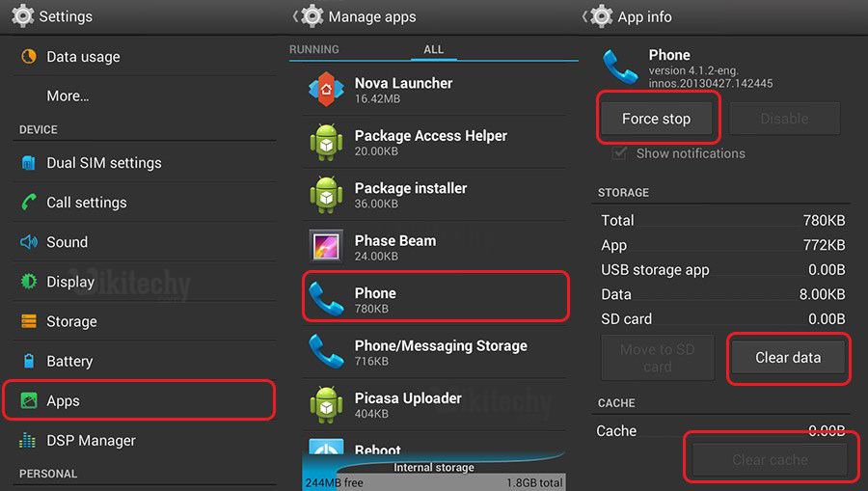Select Phone/Messaging Storage 716KB row

point(434,352)
